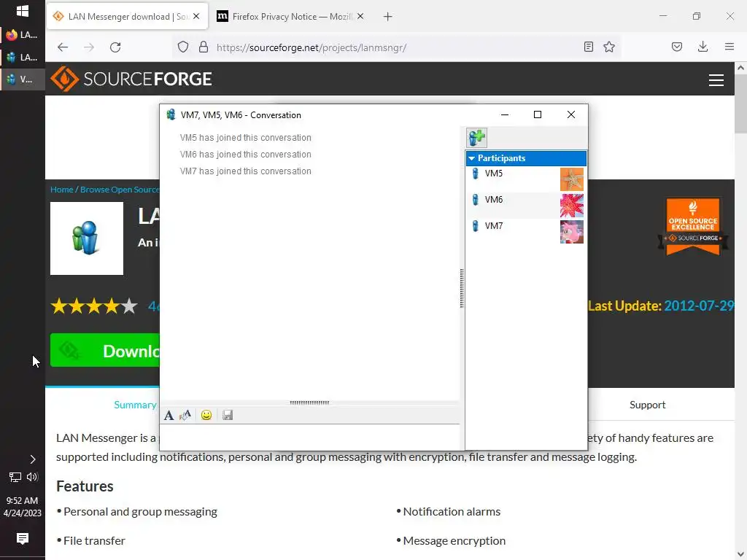Click the Last Update date 2012-07-29
The height and width of the screenshot is (560, 747).
(699, 306)
